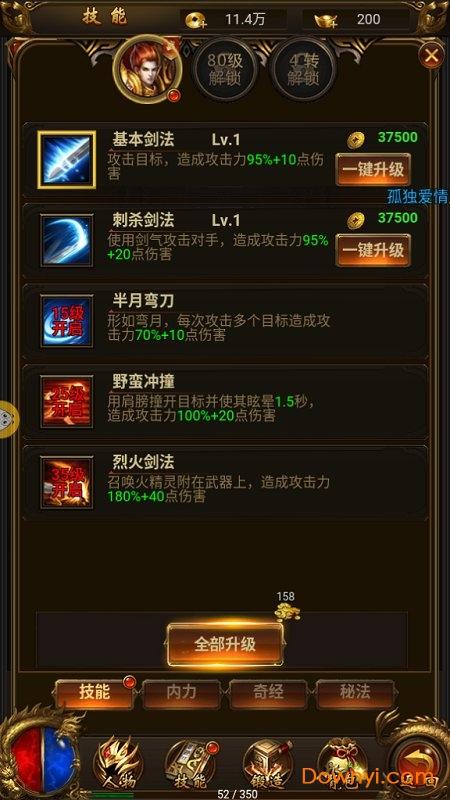The width and height of the screenshot is (450, 800).
Task: Switch to the 内力 tab
Action: [182, 692]
